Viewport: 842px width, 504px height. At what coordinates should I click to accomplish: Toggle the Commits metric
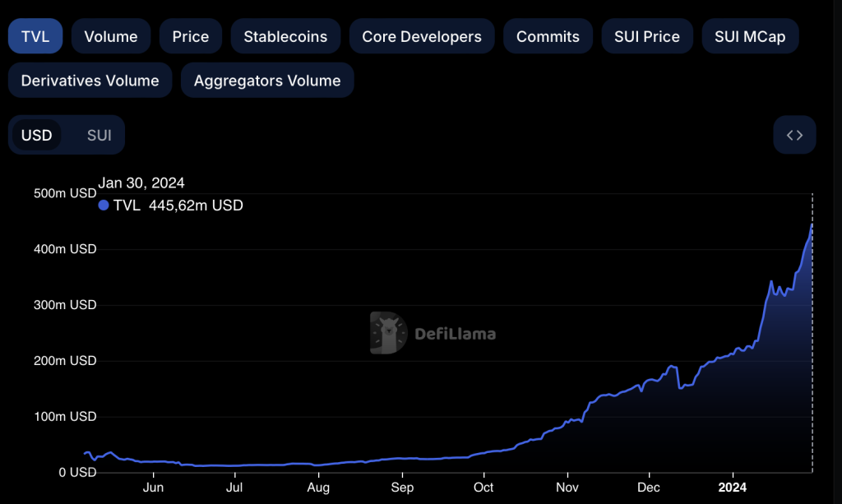[548, 36]
